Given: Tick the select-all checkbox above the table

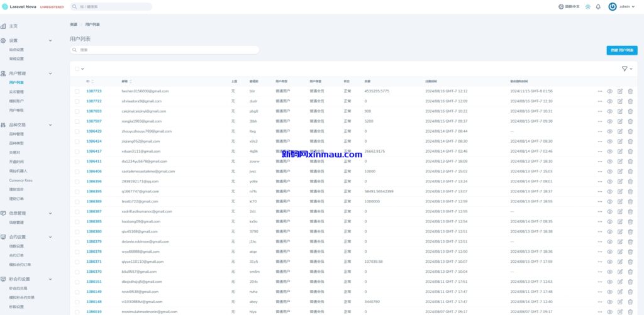Looking at the screenshot, I should [77, 69].
